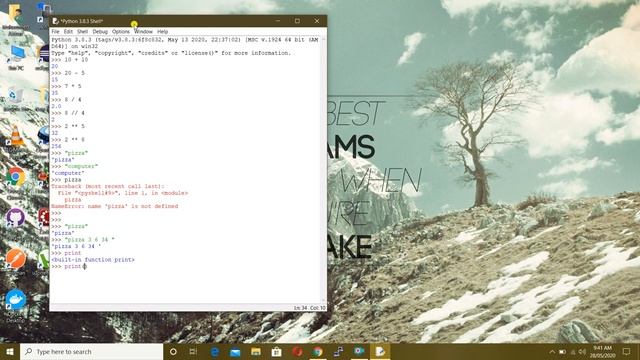Open the Action Center notifications
This screenshot has height=360, width=640.
(x=627, y=351)
